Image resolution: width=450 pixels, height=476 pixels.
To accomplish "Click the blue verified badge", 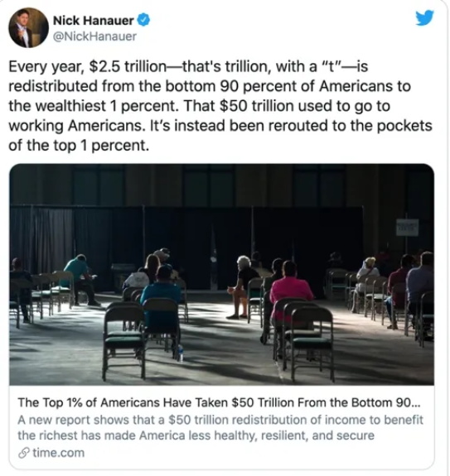I will point(143,21).
